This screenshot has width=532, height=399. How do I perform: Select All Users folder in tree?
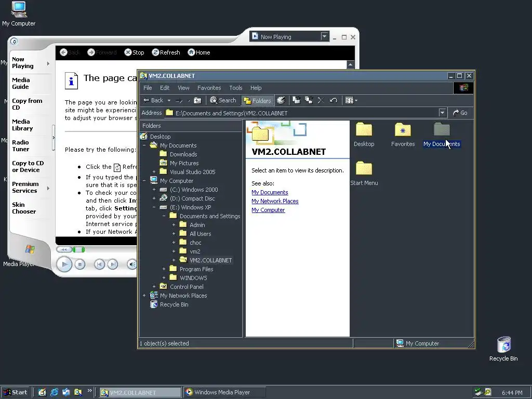coord(200,234)
